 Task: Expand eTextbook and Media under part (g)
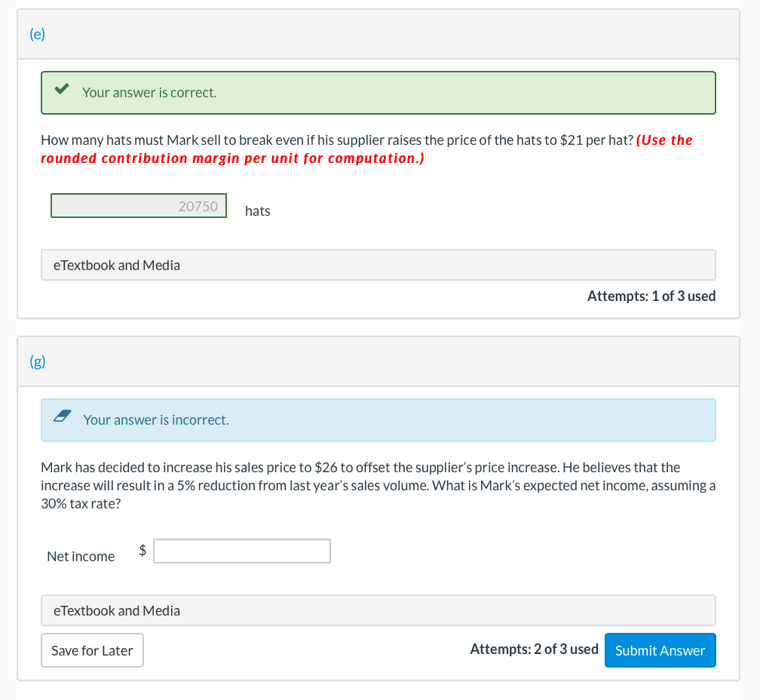(117, 611)
